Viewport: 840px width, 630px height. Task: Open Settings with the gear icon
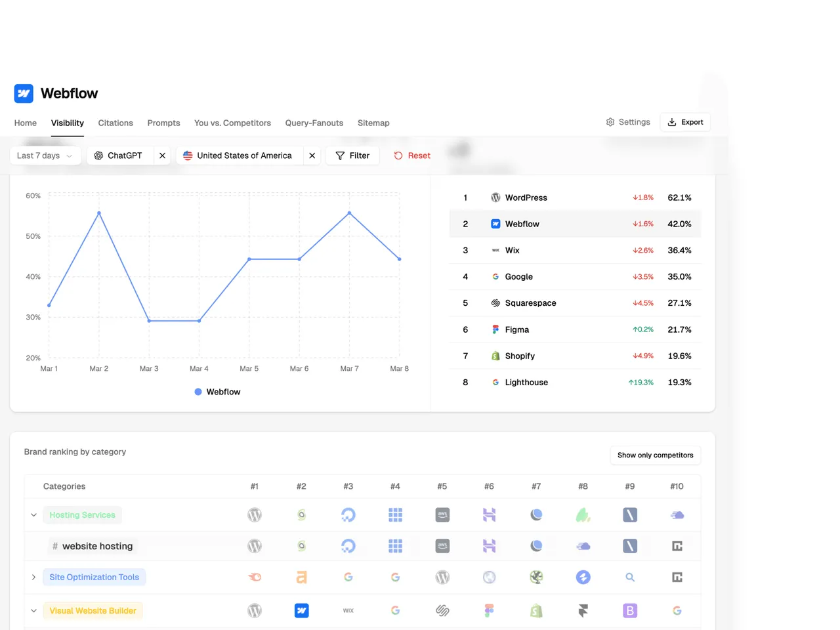pyautogui.click(x=628, y=122)
